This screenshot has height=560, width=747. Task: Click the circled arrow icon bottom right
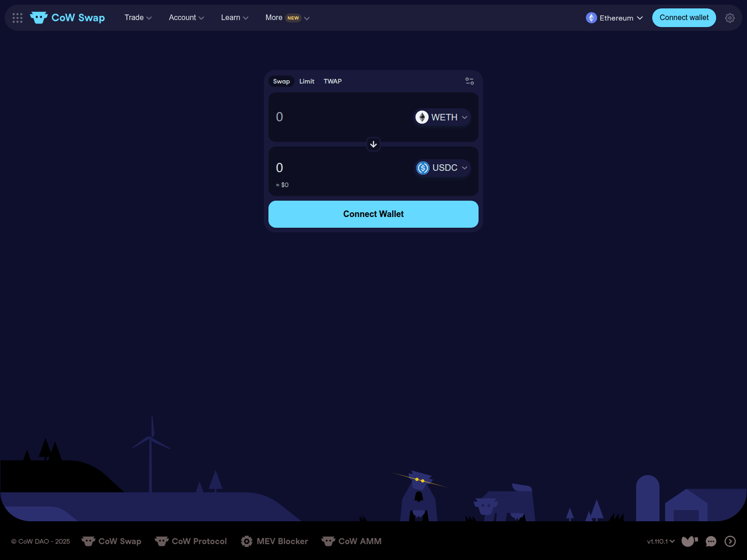click(x=731, y=541)
